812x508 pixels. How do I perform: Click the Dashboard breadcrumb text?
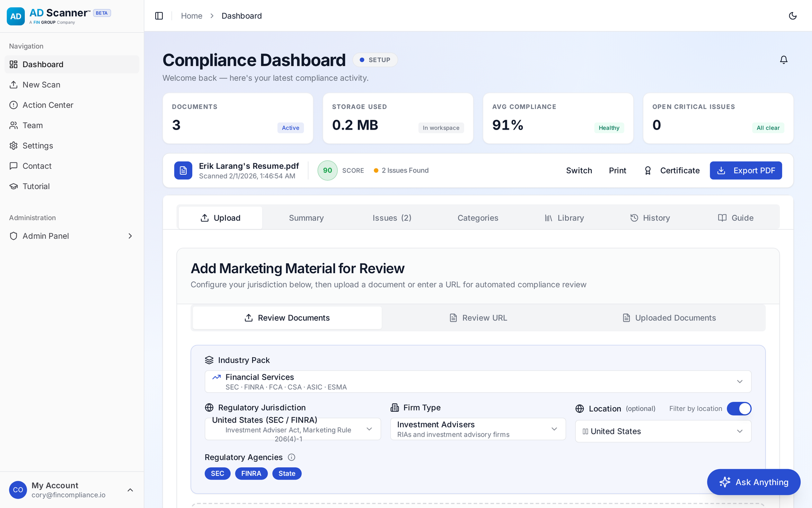[x=242, y=16]
